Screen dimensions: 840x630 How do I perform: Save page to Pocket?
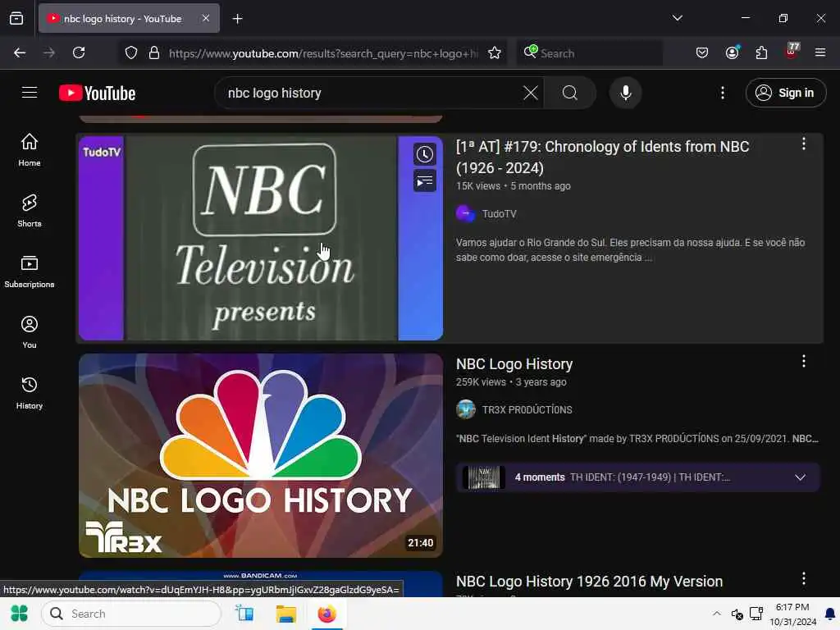[x=702, y=52]
